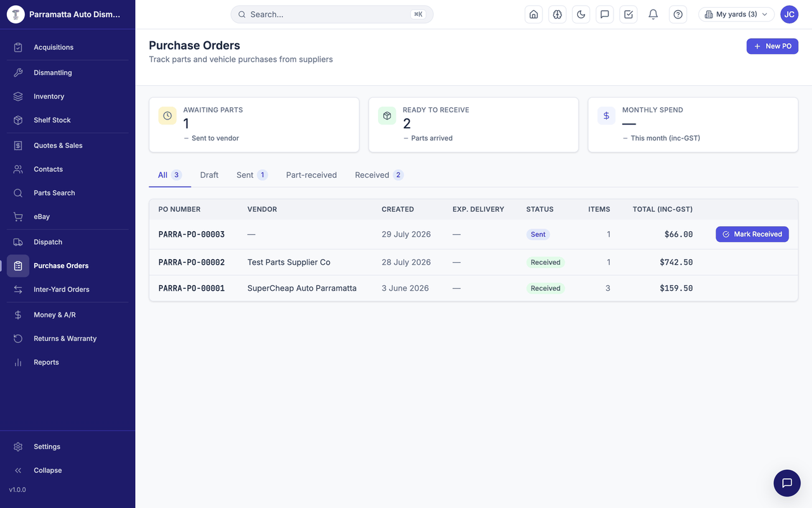Switch to the Received tab
812x508 pixels.
pos(379,175)
